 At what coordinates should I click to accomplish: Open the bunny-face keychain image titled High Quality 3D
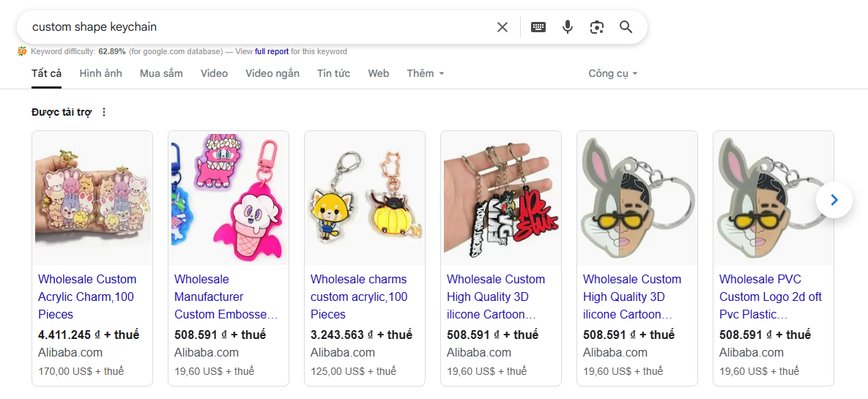(637, 198)
